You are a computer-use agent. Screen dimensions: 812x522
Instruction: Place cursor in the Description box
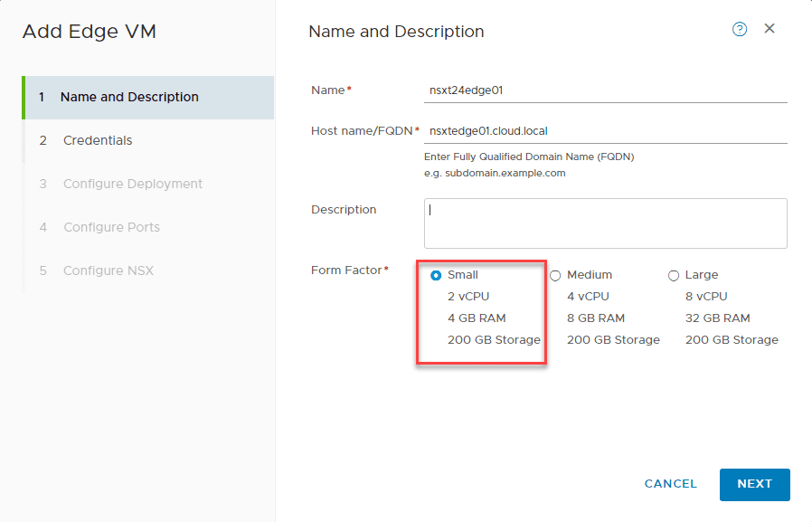pyautogui.click(x=605, y=223)
